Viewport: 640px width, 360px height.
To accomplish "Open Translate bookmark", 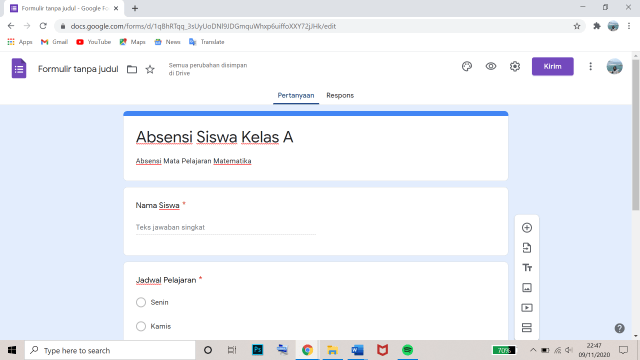I will pyautogui.click(x=207, y=42).
